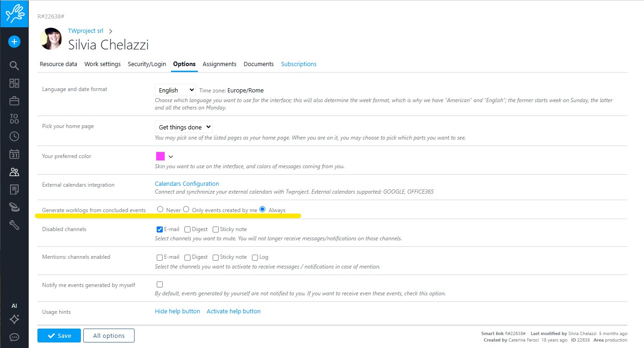Open the timesheet clock icon
Screen dimensions: 644x348
click(x=14, y=136)
